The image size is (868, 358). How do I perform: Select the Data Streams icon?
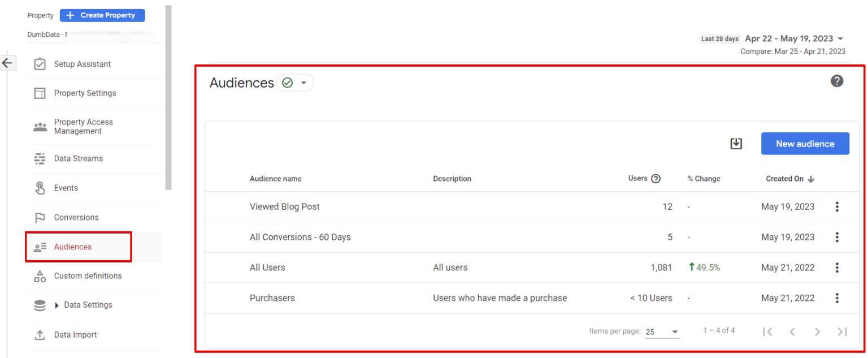coord(40,158)
